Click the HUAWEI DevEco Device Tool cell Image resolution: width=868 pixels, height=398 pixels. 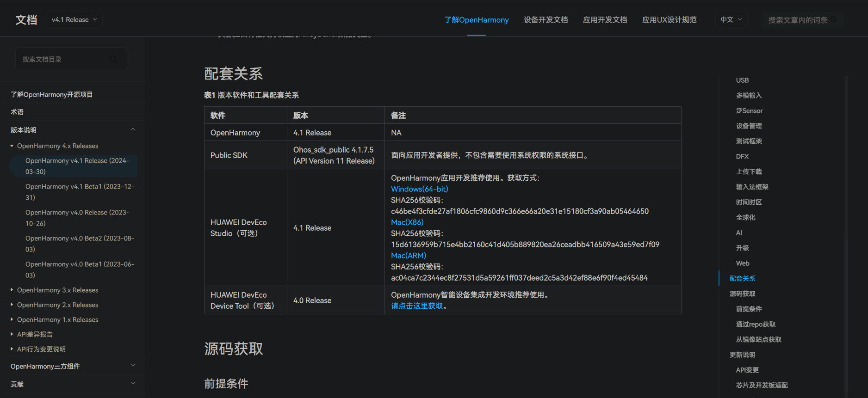tap(246, 300)
